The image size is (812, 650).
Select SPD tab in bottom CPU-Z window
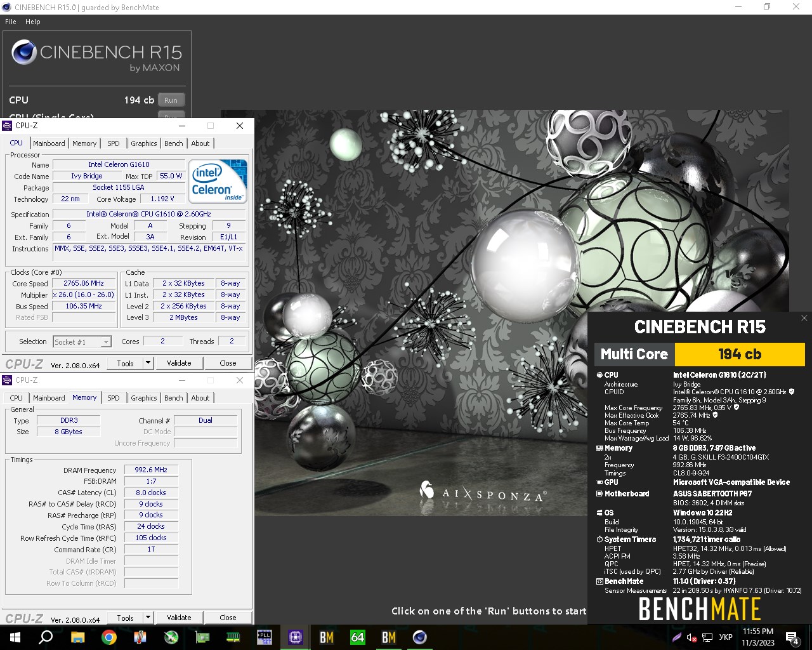tap(114, 398)
